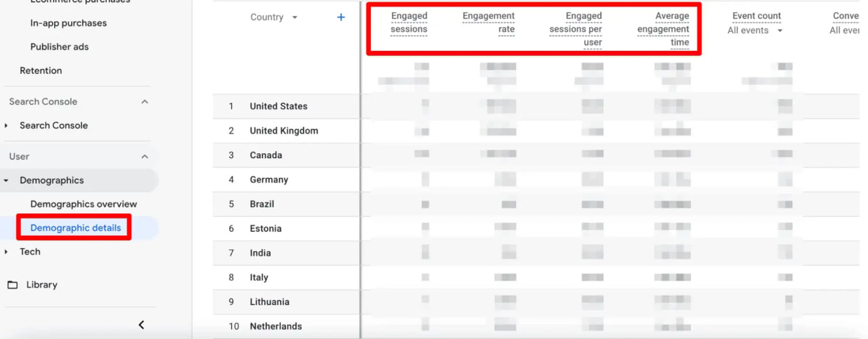Collapse the sidebar with the left chevron
868x339 pixels.
(x=141, y=325)
